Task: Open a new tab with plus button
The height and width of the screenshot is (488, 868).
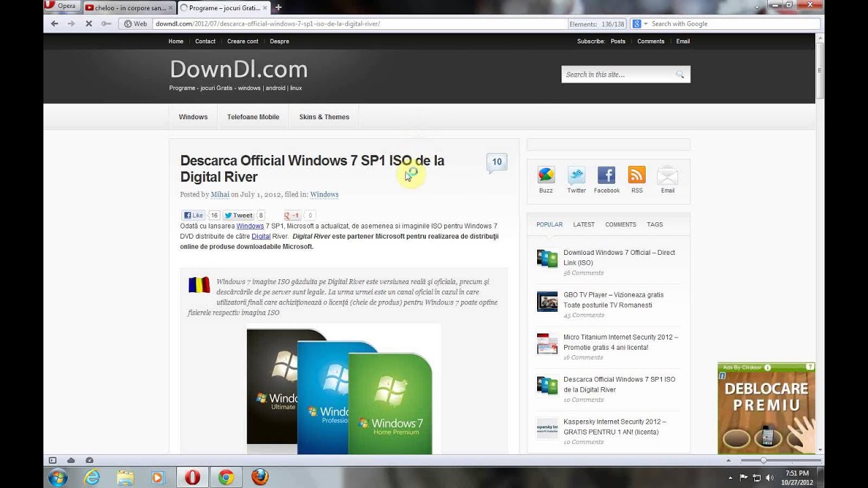Action: [278, 7]
